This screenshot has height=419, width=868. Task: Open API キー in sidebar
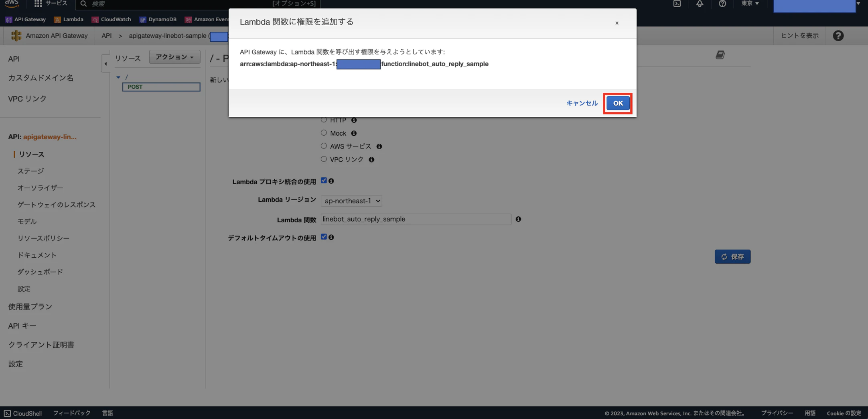point(22,326)
